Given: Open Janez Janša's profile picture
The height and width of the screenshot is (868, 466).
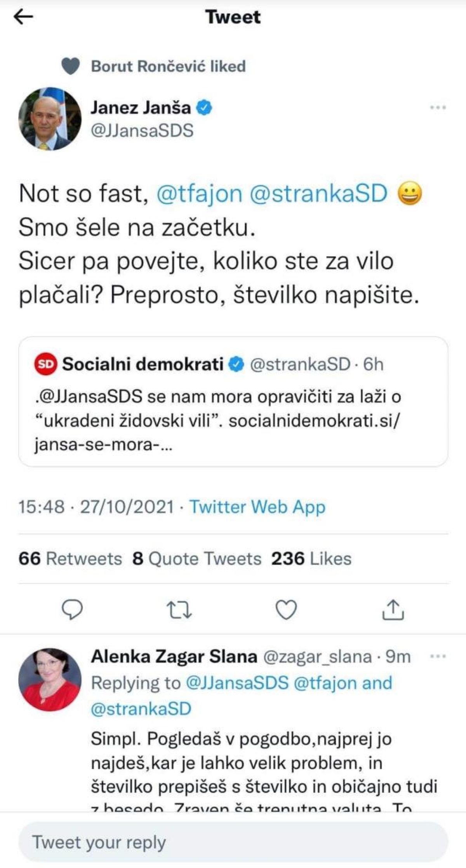Looking at the screenshot, I should 50,119.
